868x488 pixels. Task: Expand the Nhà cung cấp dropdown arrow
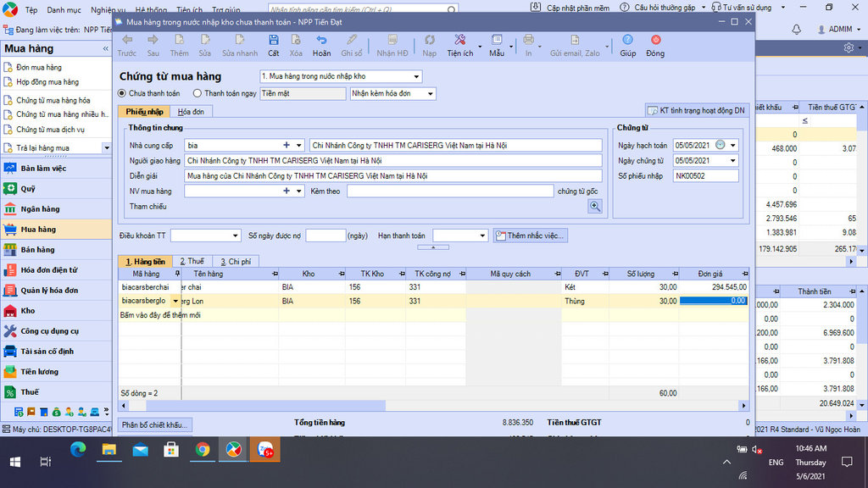click(x=299, y=145)
